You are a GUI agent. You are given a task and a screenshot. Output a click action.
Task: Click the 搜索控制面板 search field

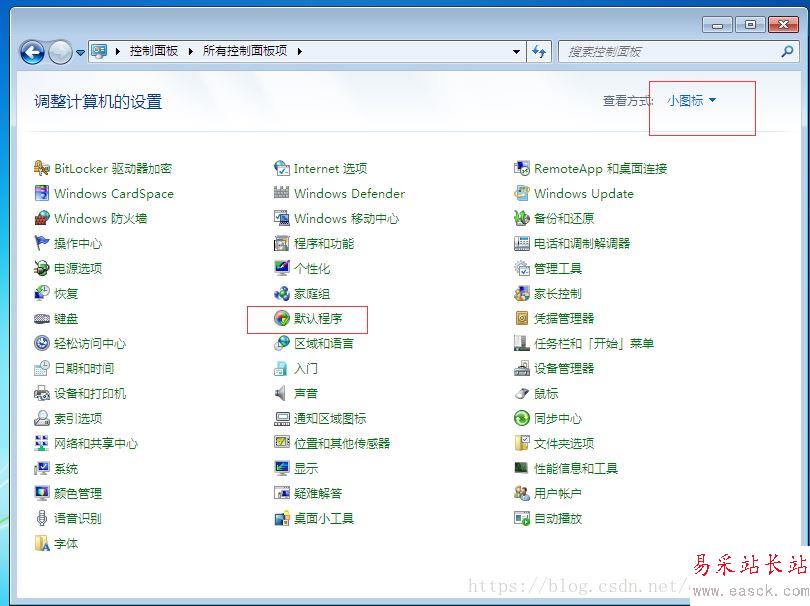tap(679, 52)
